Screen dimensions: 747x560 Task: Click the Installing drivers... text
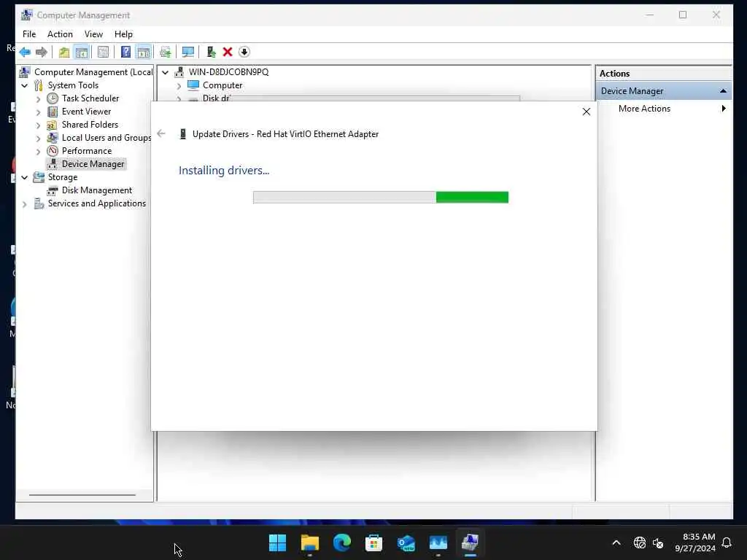(x=224, y=171)
